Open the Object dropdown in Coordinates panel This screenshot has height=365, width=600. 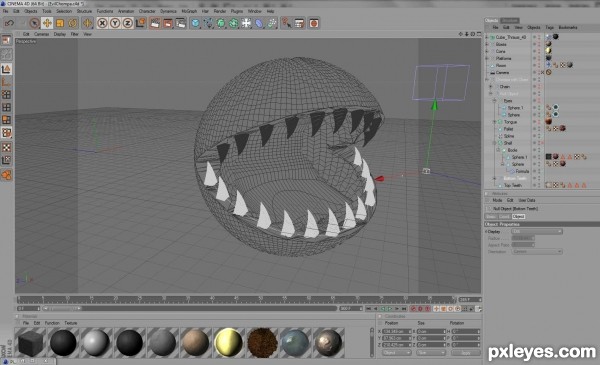point(396,353)
